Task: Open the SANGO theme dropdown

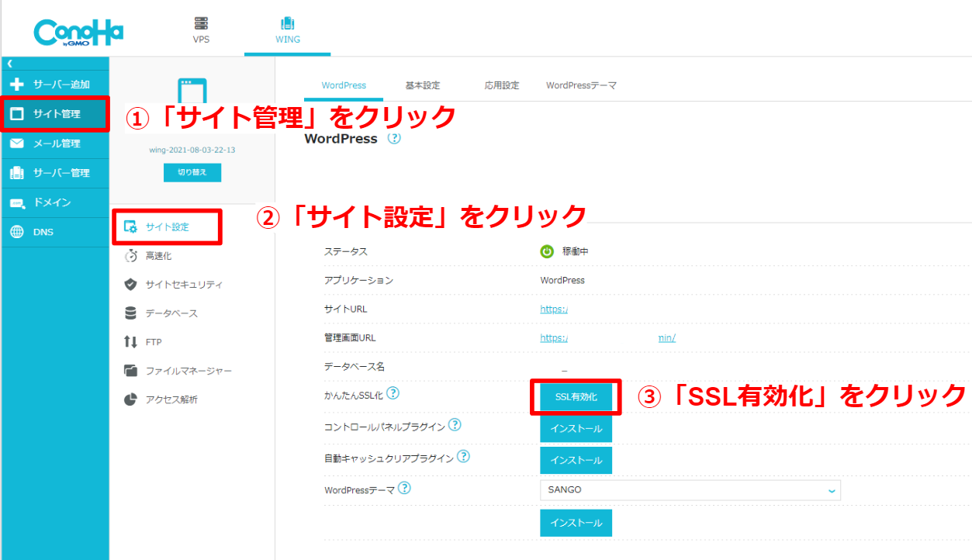Action: coord(690,490)
